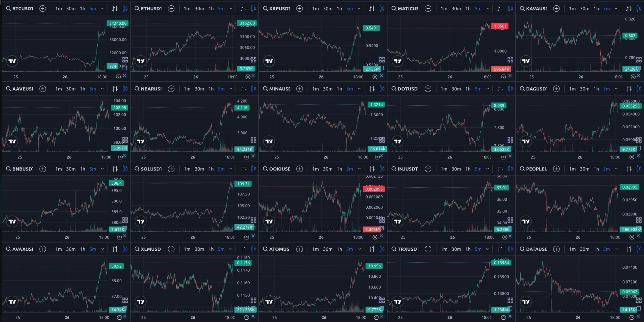Open symbol search on BTCUSD chart
The width and height of the screenshot is (644, 322).
pos(19,9)
